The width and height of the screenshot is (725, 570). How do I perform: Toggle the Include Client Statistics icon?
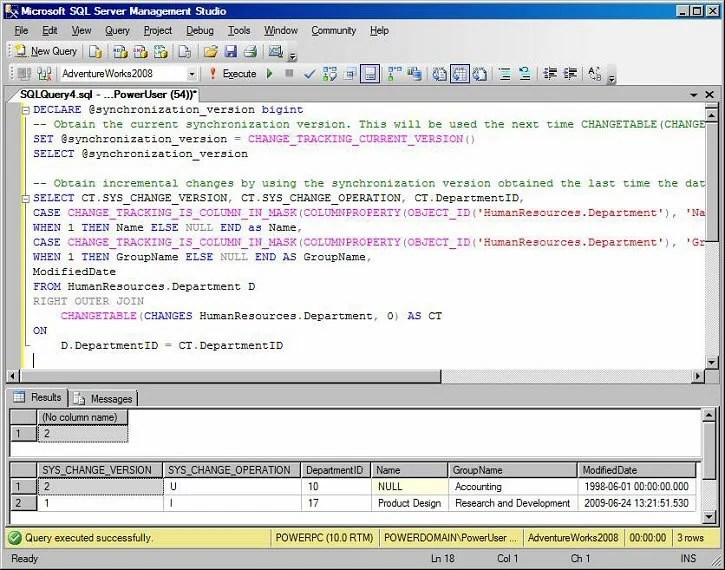click(414, 74)
